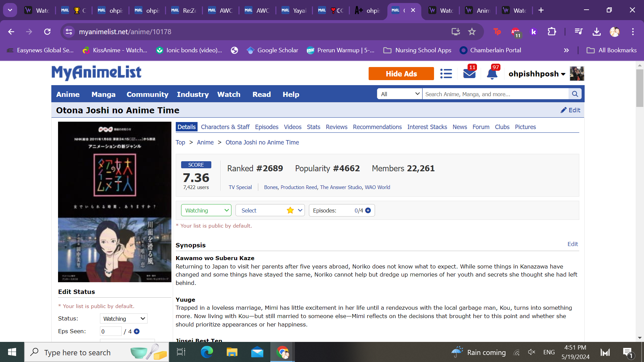Open File Explorer from the taskbar
Screen dimensions: 644x362
pyautogui.click(x=232, y=352)
